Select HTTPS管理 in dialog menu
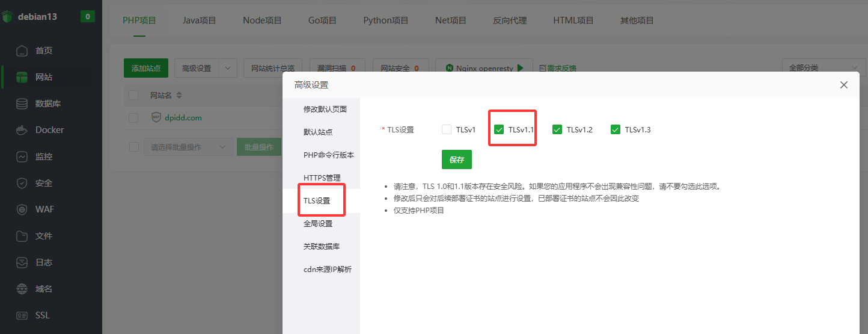This screenshot has width=868, height=334. (x=322, y=178)
